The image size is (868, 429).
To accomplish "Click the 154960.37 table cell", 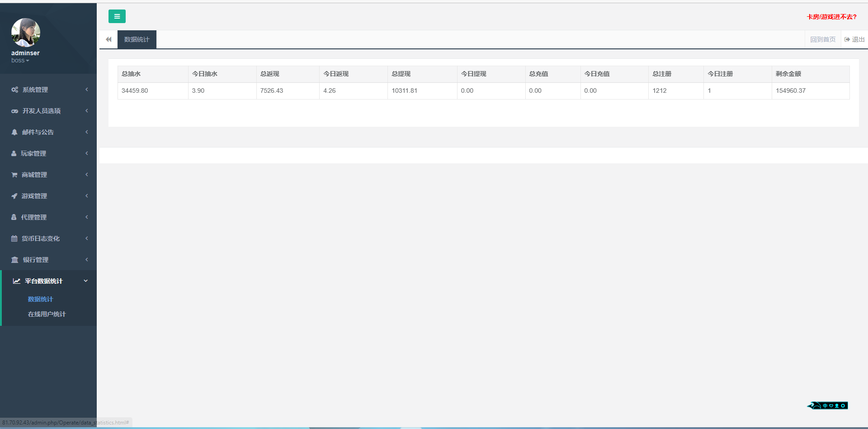I will 811,91.
